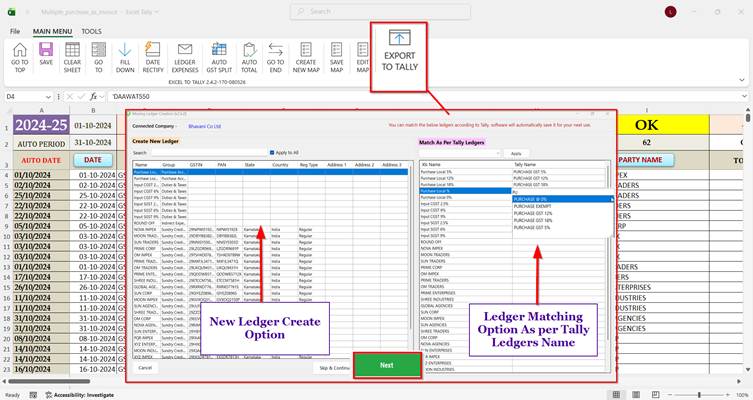Collapse the ribbon using the chevron

pos(742,80)
